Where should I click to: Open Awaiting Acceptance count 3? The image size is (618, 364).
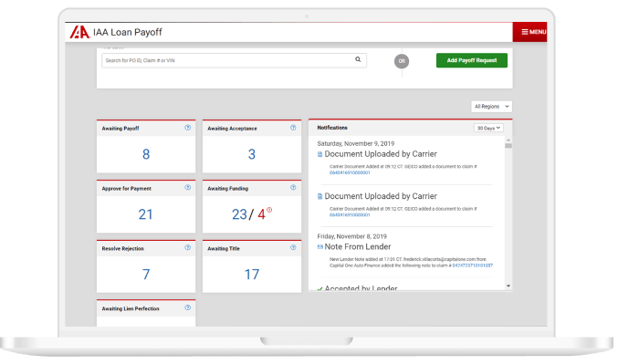tap(251, 154)
